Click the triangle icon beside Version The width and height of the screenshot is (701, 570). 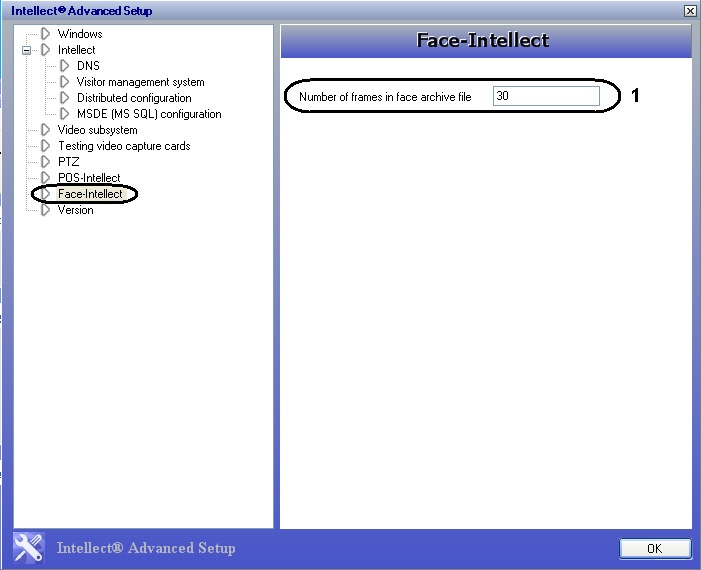click(46, 210)
